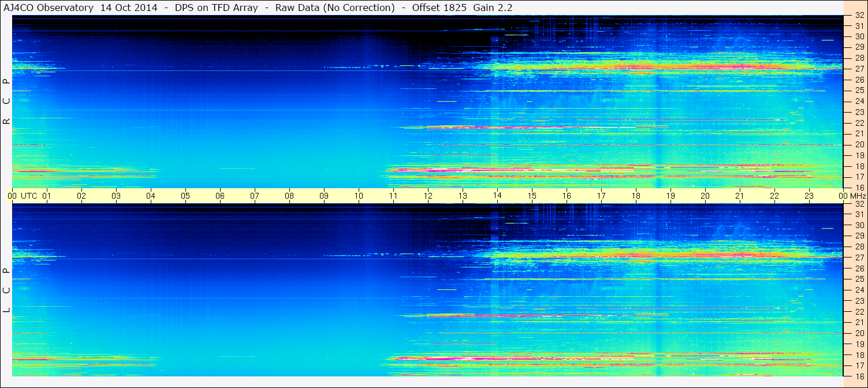The height and width of the screenshot is (388, 868).
Task: Click the 08 hour marker on the time axis
Action: point(289,196)
